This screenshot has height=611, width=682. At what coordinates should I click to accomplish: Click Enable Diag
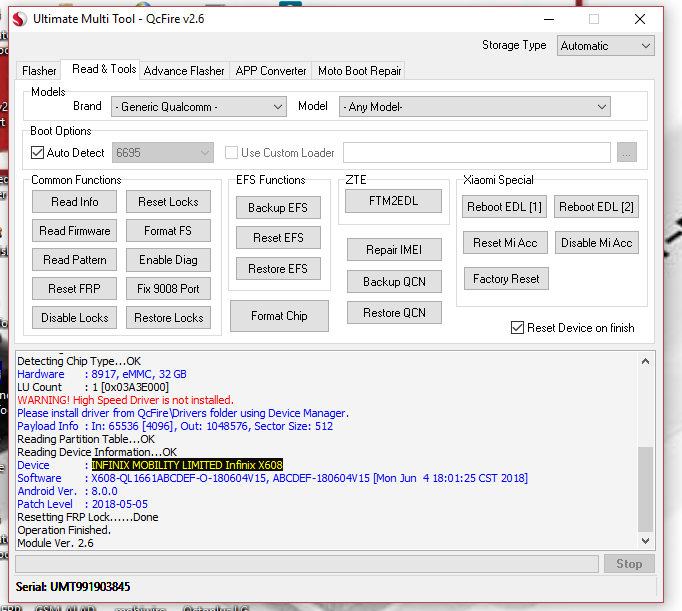pos(168,260)
